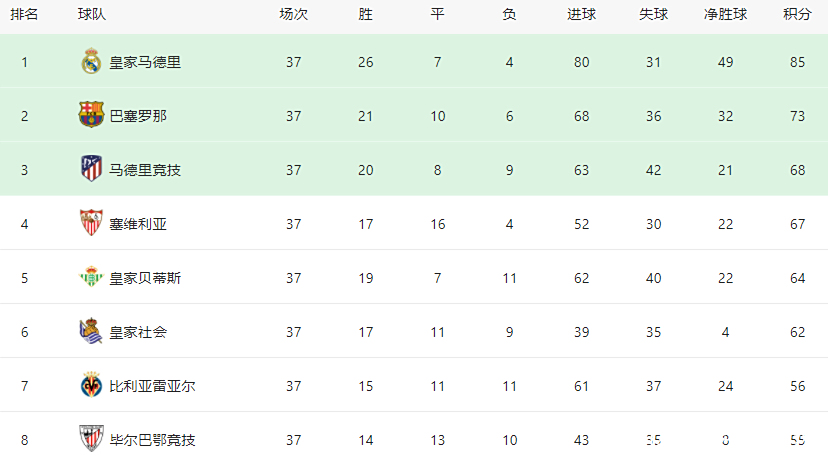This screenshot has height=461, width=828.
Task: Click the Real Sociedad club crest
Action: pyautogui.click(x=91, y=331)
